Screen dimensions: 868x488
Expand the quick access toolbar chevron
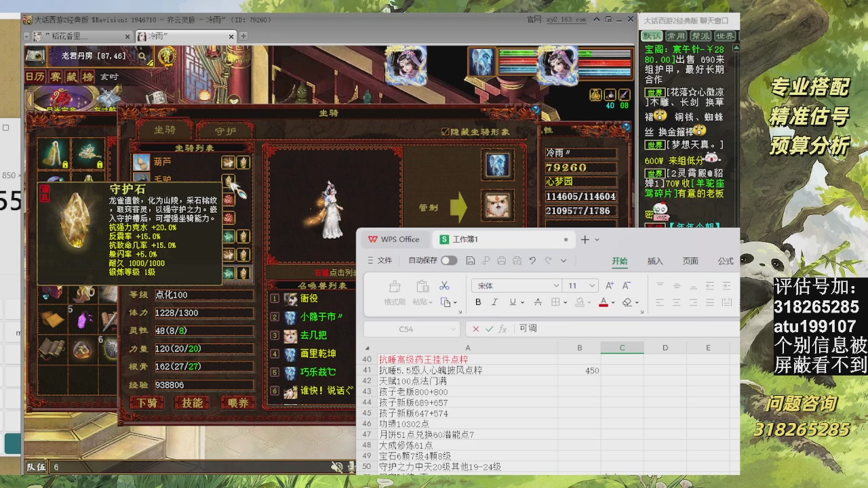[564, 261]
